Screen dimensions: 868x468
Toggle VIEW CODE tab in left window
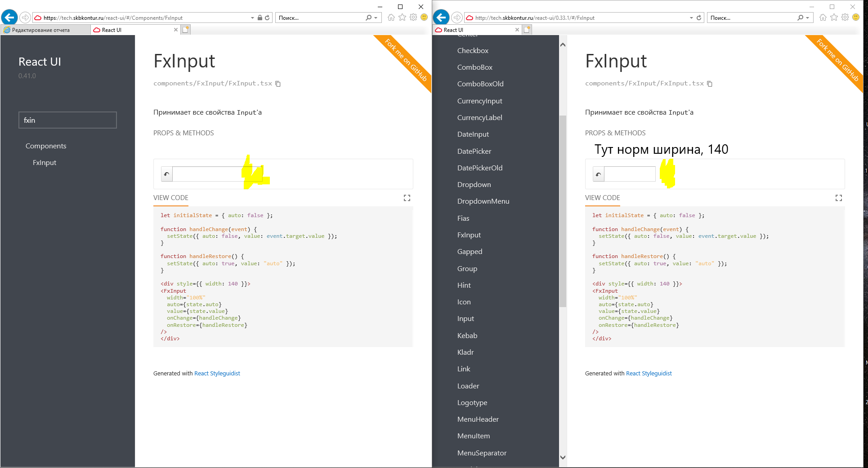point(171,198)
